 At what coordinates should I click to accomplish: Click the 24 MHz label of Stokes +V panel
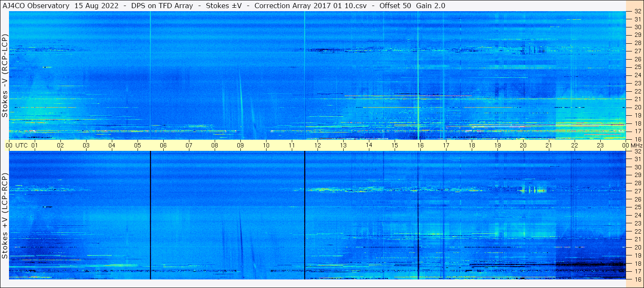(x=637, y=215)
